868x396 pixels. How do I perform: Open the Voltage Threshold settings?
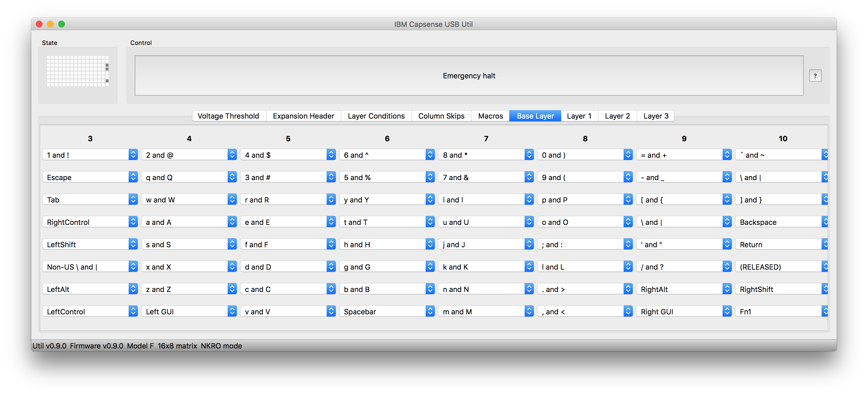pos(228,116)
